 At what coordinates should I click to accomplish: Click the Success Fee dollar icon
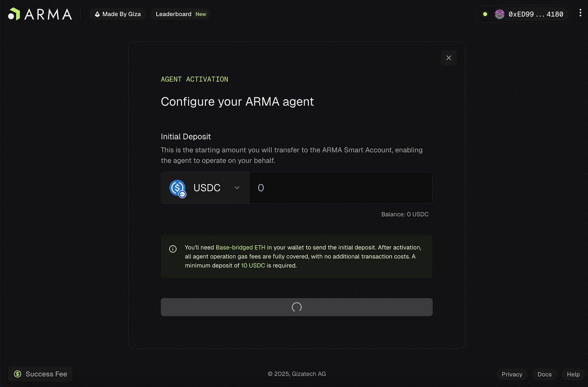(x=17, y=374)
